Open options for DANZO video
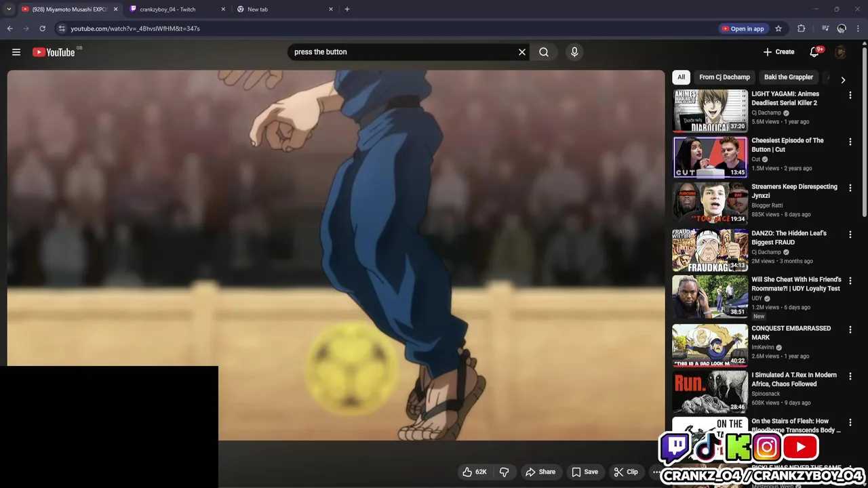 (x=850, y=235)
